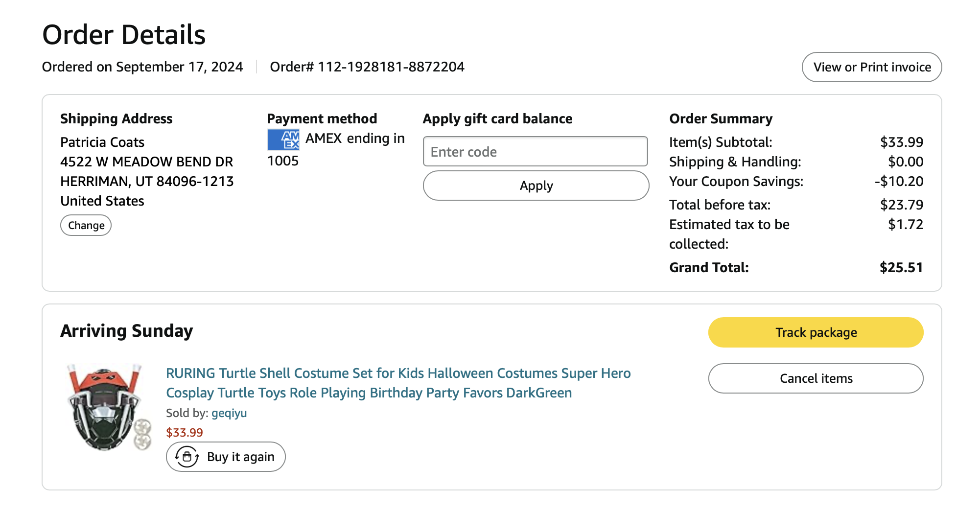Select the order number text

click(x=367, y=67)
